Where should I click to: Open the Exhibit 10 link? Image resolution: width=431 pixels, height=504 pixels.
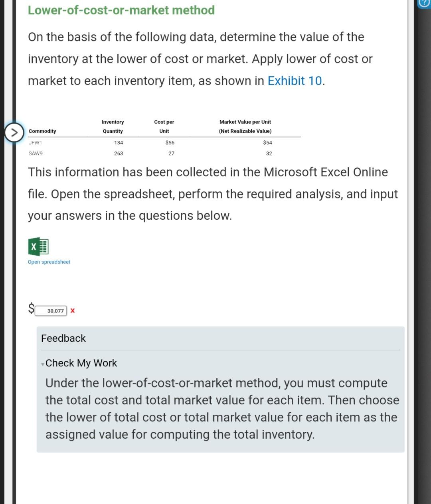(x=295, y=81)
